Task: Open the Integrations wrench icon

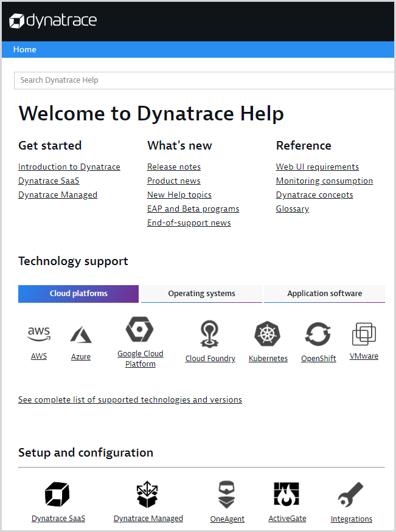Action: [x=350, y=494]
